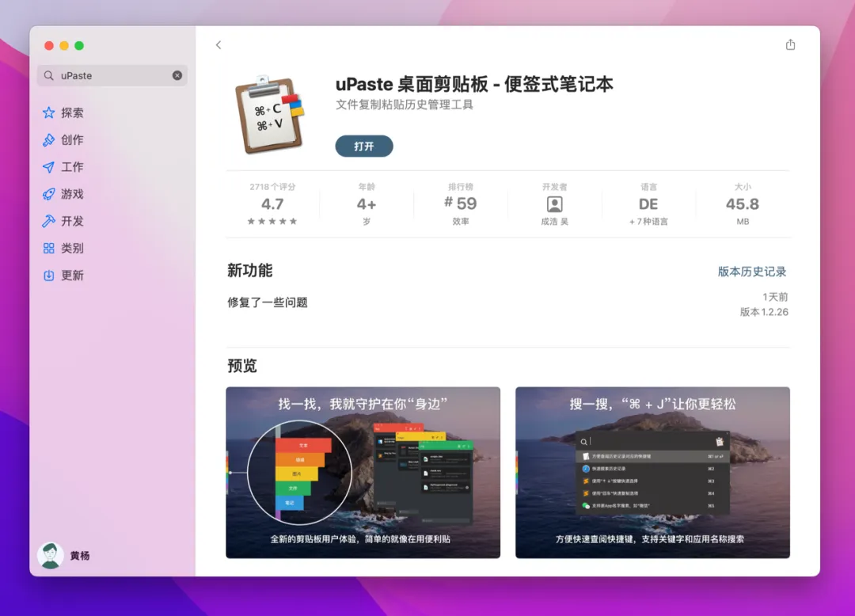The image size is (855, 616).
Task: Click the 修复了一些问题 release note
Action: point(268,302)
